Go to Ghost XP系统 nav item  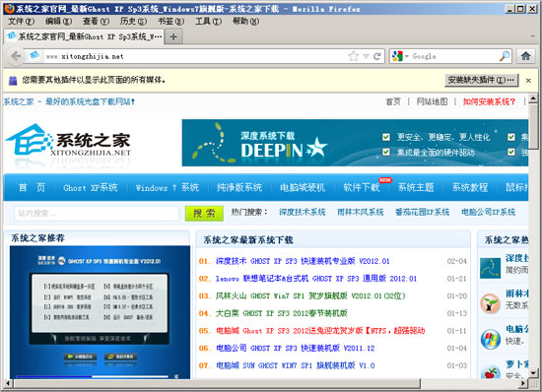(x=91, y=187)
